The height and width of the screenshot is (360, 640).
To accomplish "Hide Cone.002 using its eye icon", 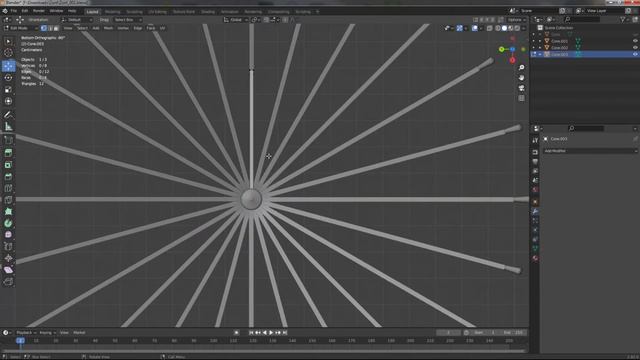I will [635, 48].
